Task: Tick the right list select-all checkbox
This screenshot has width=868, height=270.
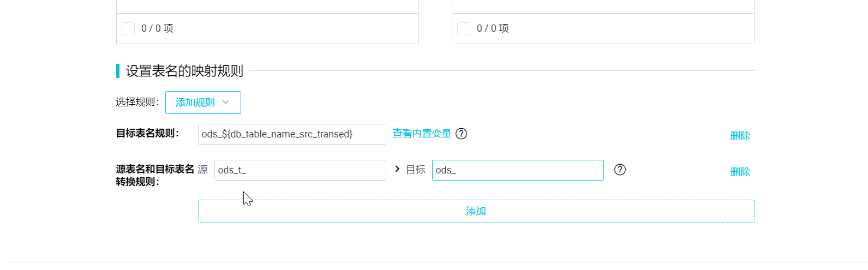Action: click(x=464, y=29)
